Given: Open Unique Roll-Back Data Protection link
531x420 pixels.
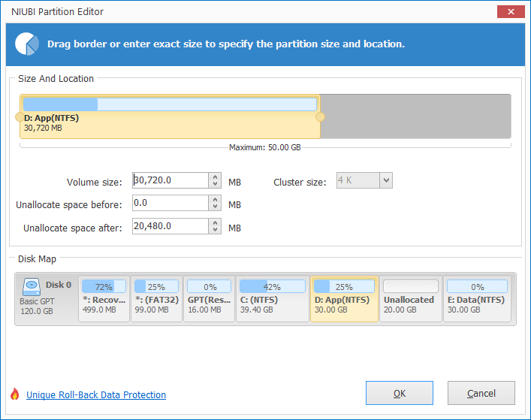Looking at the screenshot, I should pyautogui.click(x=96, y=395).
